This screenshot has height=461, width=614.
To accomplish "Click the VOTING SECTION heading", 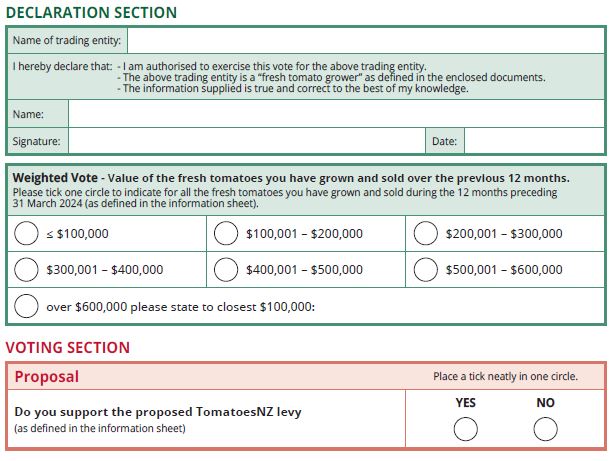I will pos(68,348).
